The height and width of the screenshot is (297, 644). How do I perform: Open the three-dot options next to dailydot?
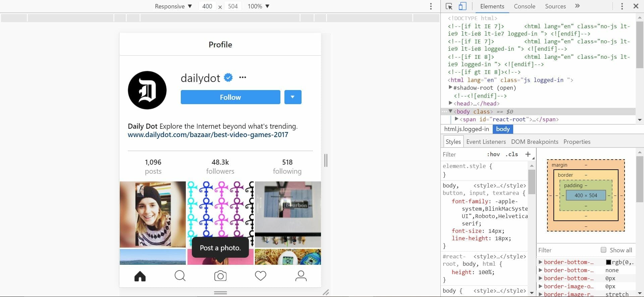(243, 78)
